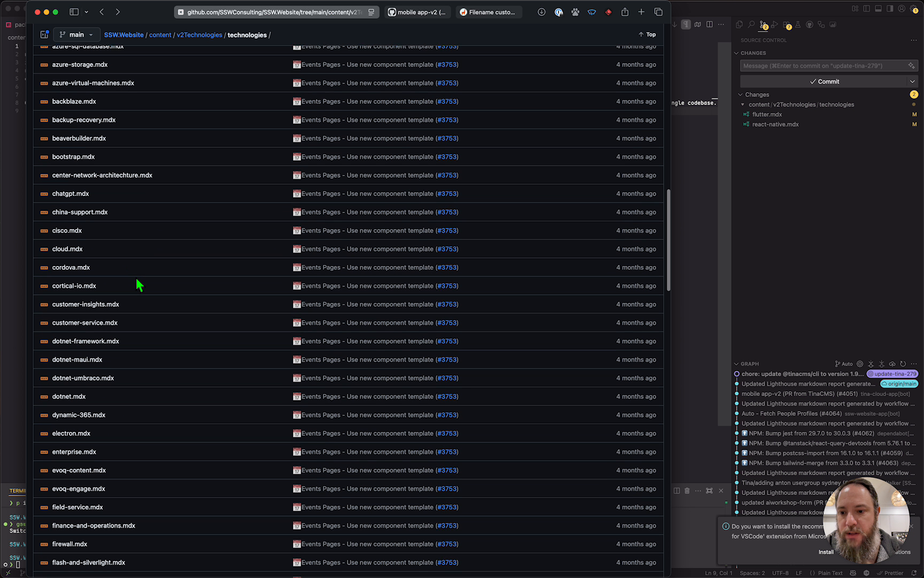Collapse the CHANGES section header
Viewport: 924px width, 578px height.
[x=753, y=53]
